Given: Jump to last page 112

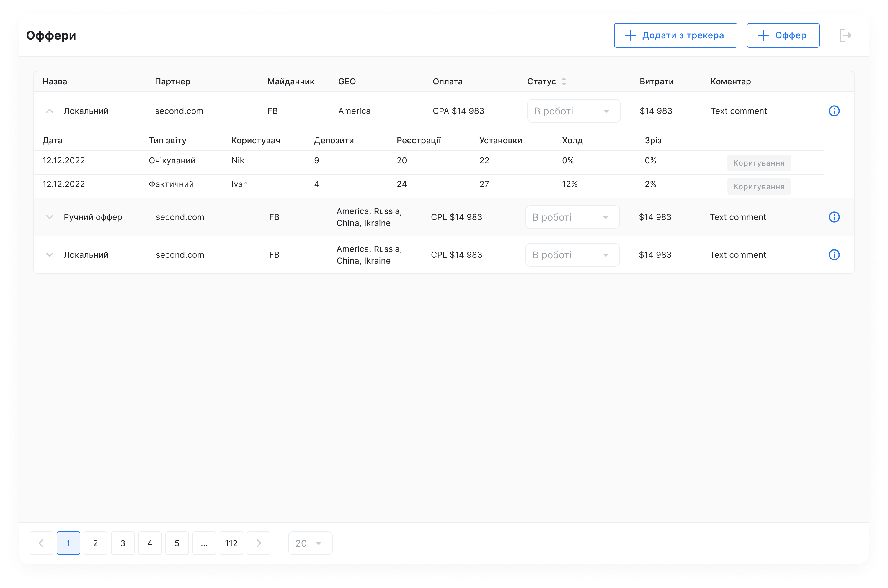Looking at the screenshot, I should tap(231, 543).
